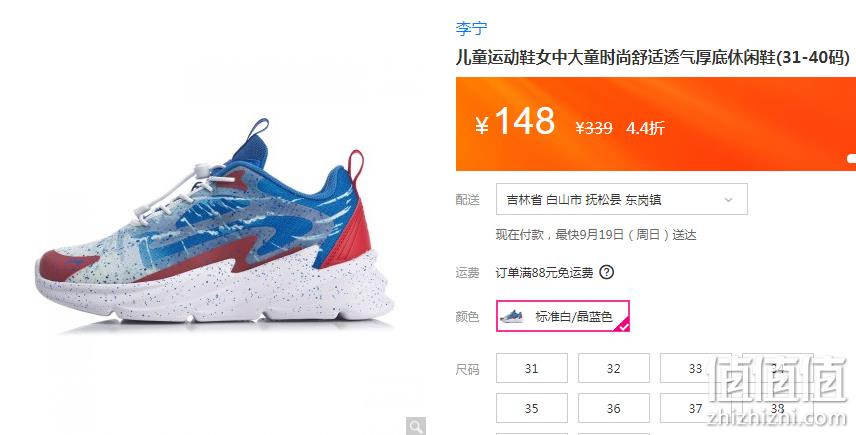This screenshot has width=856, height=435.
Task: Open the delivery address dropdown arrow
Action: tap(728, 200)
